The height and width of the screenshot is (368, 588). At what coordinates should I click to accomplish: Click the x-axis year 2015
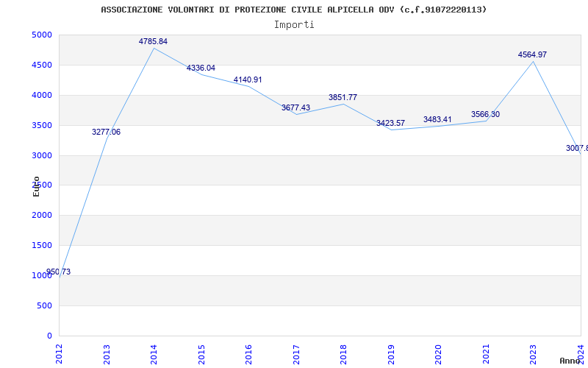[x=201, y=354]
